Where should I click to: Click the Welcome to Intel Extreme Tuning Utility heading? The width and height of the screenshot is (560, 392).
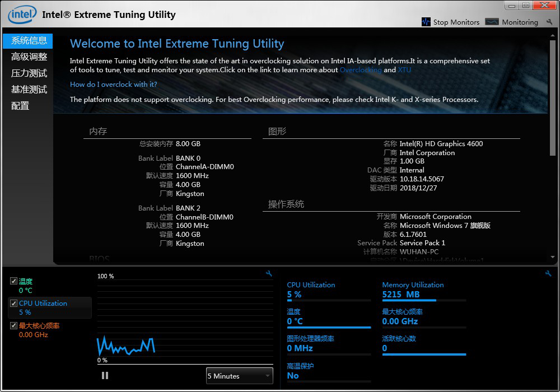pyautogui.click(x=177, y=44)
